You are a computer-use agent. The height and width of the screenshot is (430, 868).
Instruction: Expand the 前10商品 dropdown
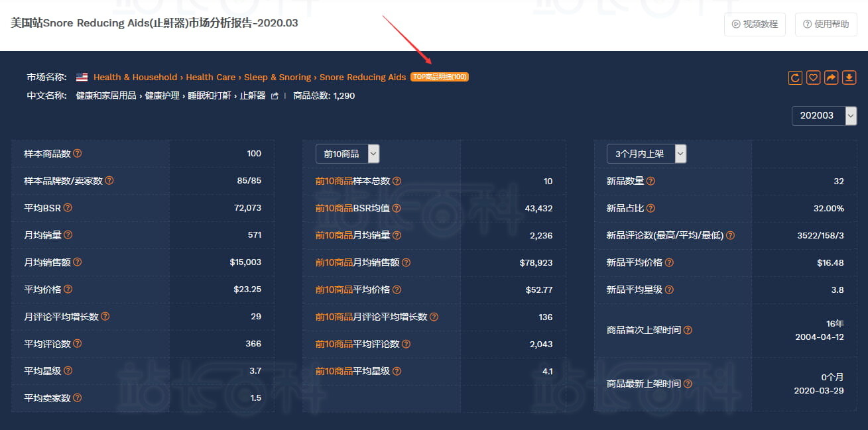click(x=347, y=154)
